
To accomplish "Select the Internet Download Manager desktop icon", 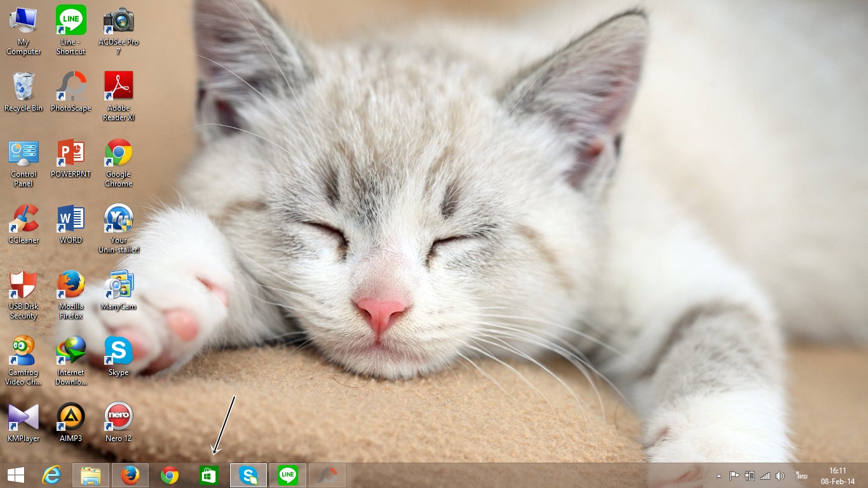I will point(71,361).
